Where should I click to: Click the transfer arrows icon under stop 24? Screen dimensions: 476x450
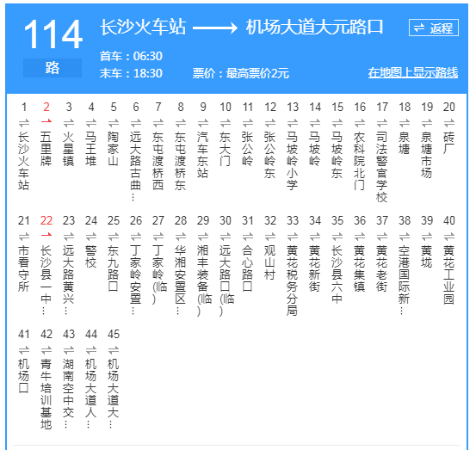point(91,237)
